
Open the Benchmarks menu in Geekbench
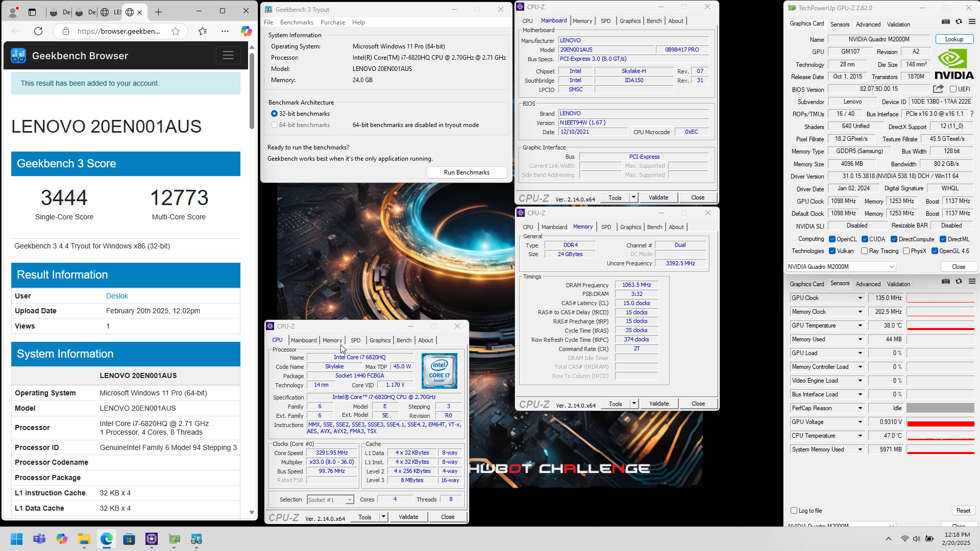[297, 22]
